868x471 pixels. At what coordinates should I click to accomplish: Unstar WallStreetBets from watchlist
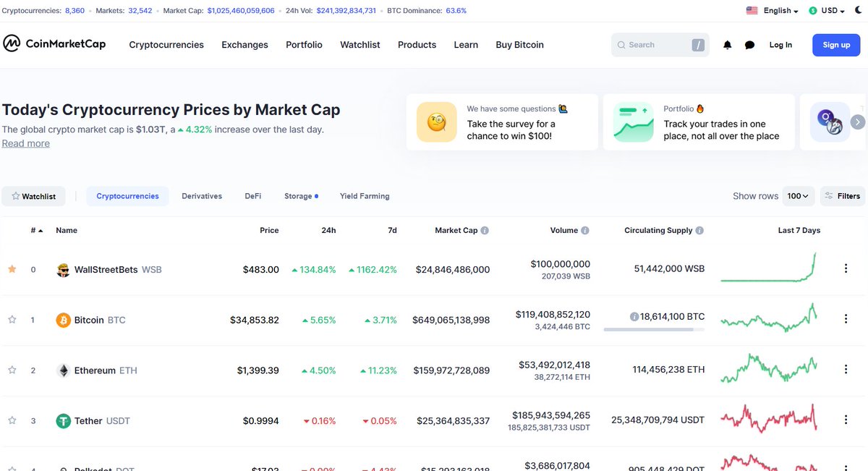pyautogui.click(x=12, y=269)
